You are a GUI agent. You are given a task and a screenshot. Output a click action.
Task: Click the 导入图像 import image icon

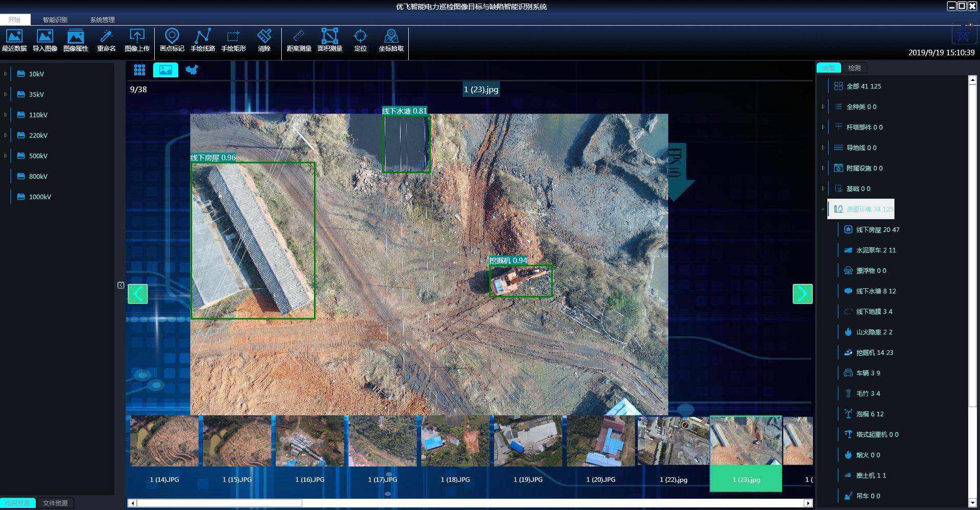45,40
